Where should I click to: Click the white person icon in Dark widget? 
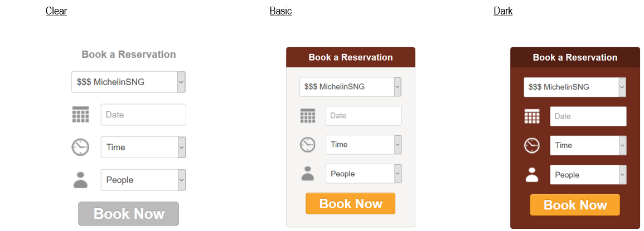[x=532, y=175]
